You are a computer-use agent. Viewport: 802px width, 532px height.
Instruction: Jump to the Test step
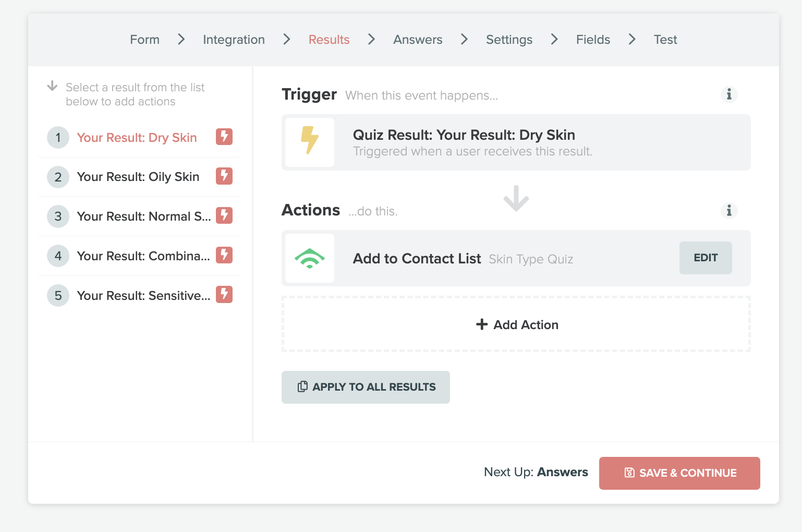(665, 40)
